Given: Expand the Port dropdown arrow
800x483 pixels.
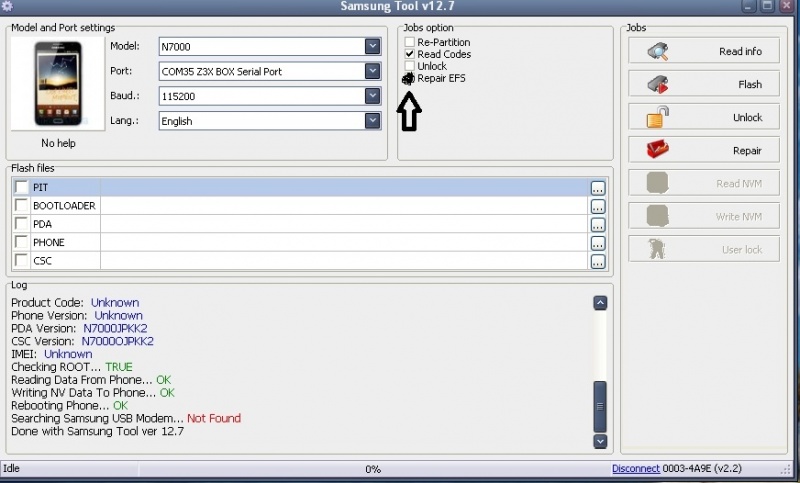Looking at the screenshot, I should point(372,71).
